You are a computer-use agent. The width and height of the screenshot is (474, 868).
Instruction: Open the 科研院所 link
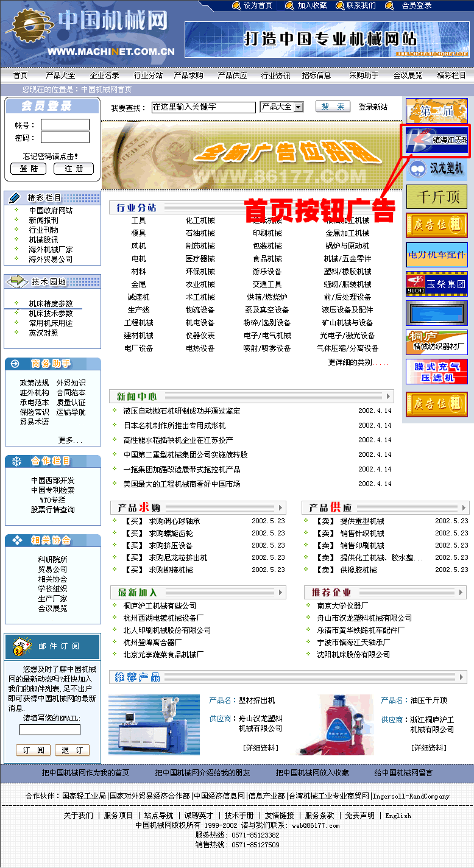click(x=53, y=560)
